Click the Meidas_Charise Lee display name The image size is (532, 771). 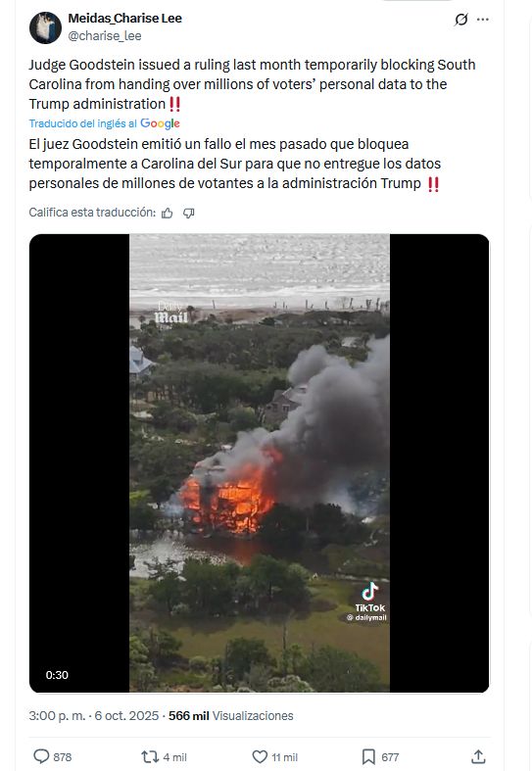[x=124, y=19]
